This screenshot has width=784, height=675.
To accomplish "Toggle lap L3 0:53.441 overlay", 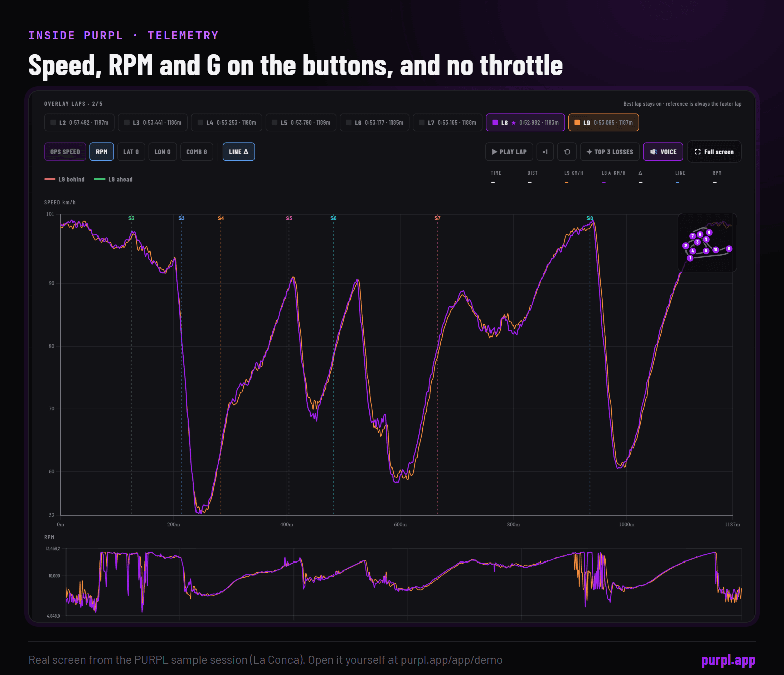I will [153, 123].
